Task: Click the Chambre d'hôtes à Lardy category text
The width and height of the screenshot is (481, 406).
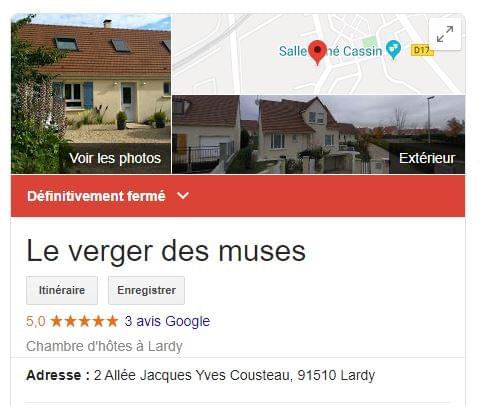Action: point(104,346)
